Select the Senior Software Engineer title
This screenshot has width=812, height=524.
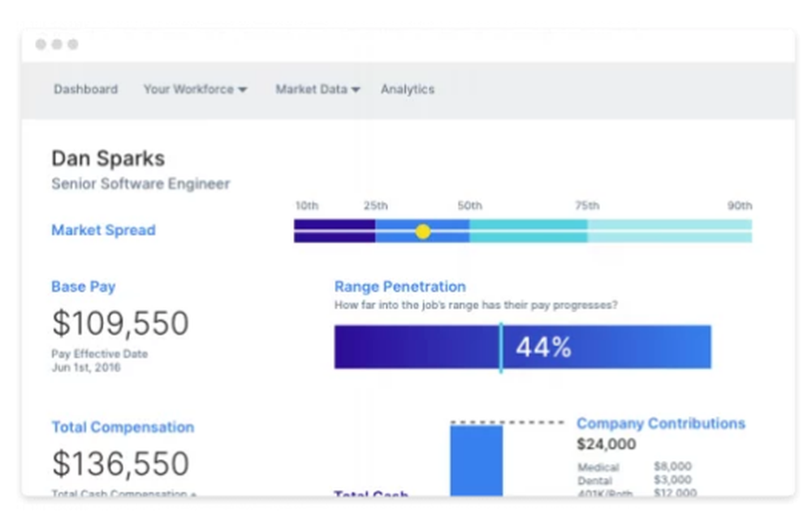[140, 184]
